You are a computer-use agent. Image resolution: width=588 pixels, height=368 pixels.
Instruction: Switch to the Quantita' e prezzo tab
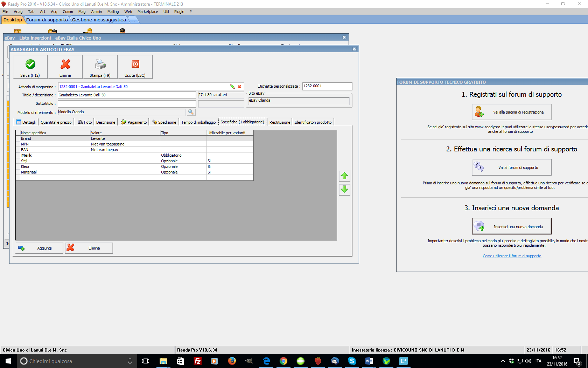56,122
